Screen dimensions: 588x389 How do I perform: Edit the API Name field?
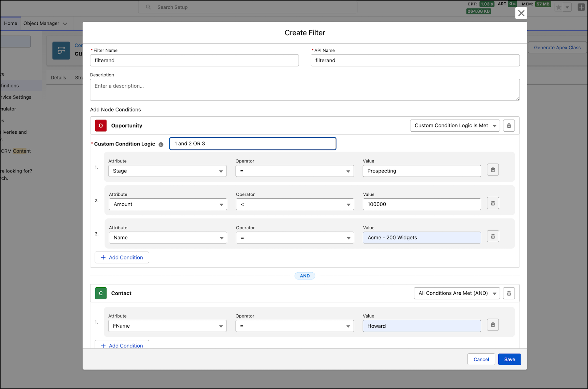pyautogui.click(x=415, y=60)
